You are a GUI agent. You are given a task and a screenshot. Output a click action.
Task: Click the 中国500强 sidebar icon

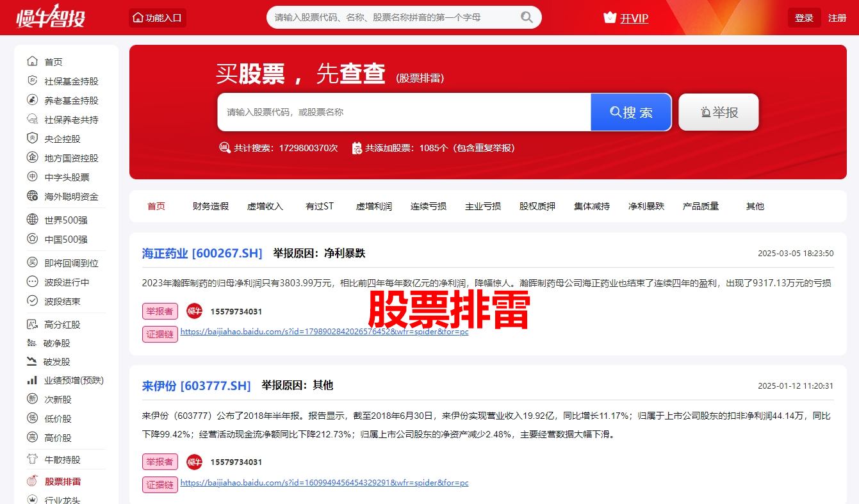(x=32, y=239)
